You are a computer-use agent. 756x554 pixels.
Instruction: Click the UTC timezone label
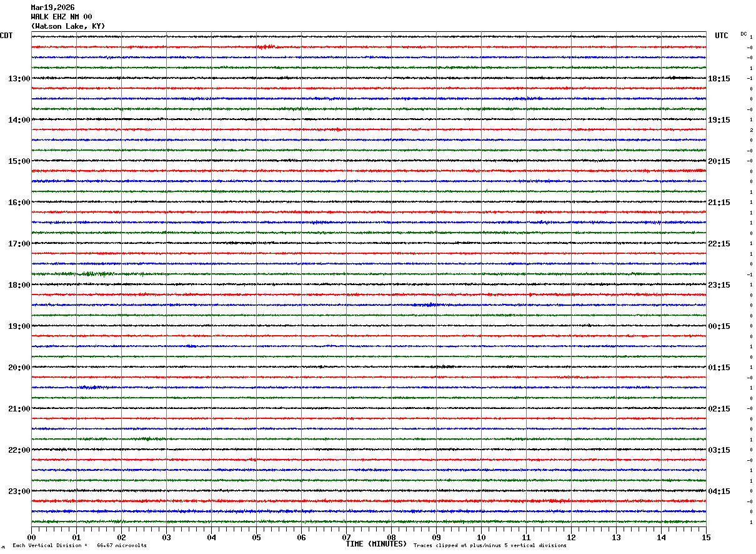[722, 36]
